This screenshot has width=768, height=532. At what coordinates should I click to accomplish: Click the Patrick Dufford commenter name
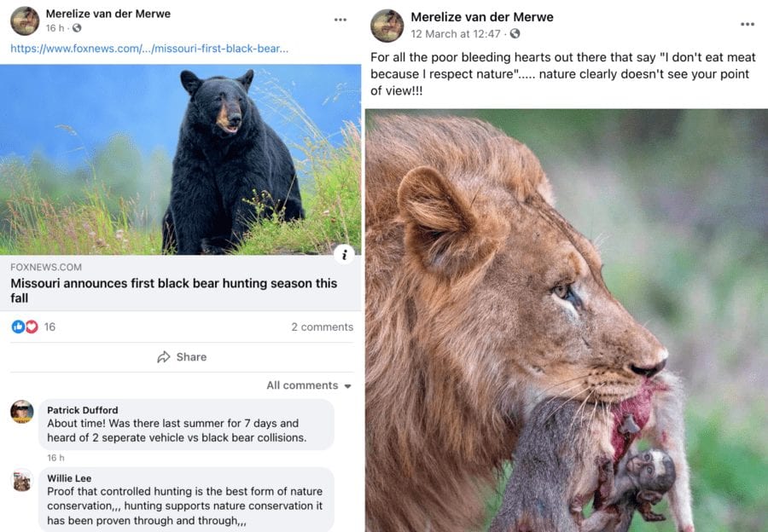(x=81, y=410)
